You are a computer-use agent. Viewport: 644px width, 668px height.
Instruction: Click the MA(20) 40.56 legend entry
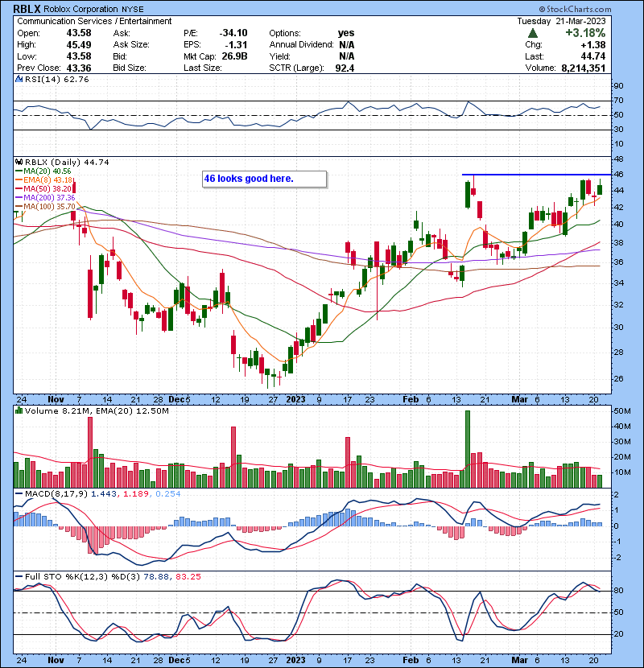43,171
